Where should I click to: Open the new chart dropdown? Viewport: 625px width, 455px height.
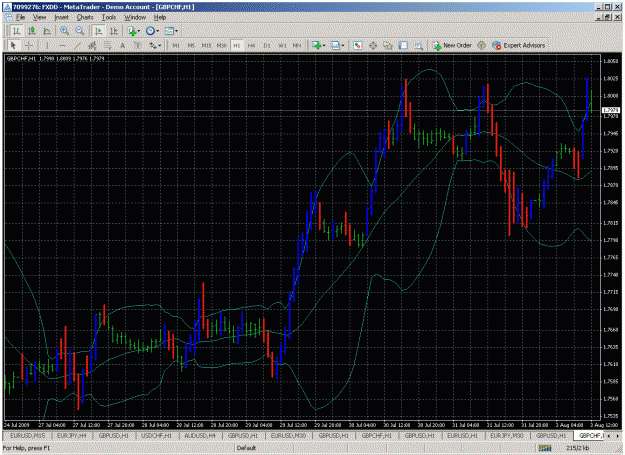pyautogui.click(x=318, y=45)
